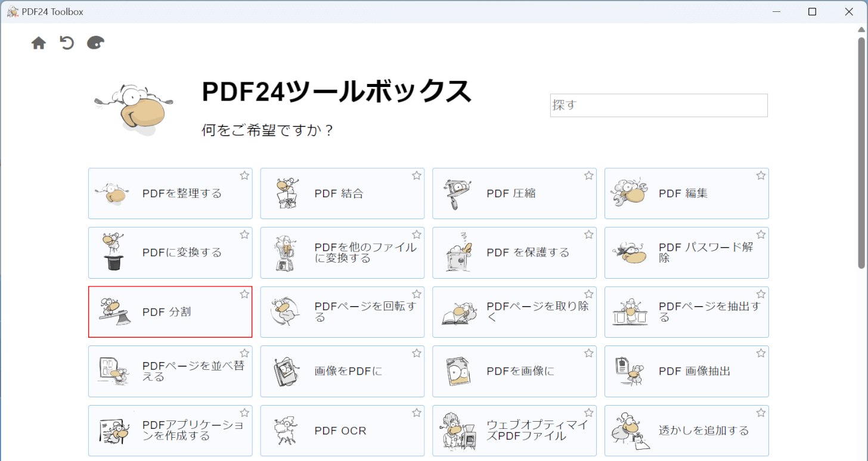Open the PDF 圧縮 tool

point(514,194)
